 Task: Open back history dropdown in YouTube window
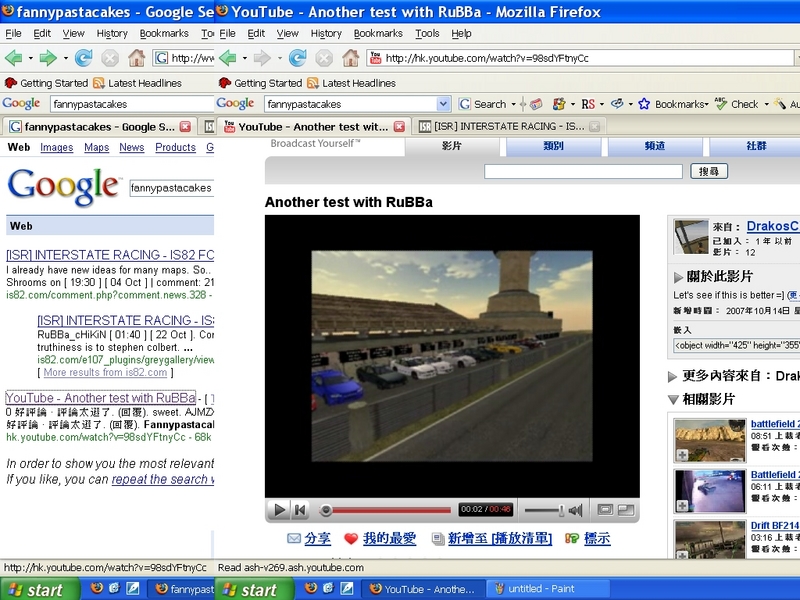244,58
